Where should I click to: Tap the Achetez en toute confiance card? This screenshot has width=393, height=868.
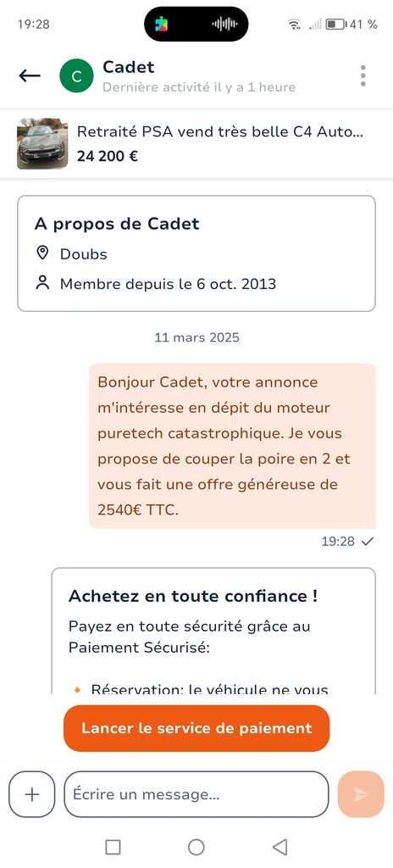tap(213, 631)
